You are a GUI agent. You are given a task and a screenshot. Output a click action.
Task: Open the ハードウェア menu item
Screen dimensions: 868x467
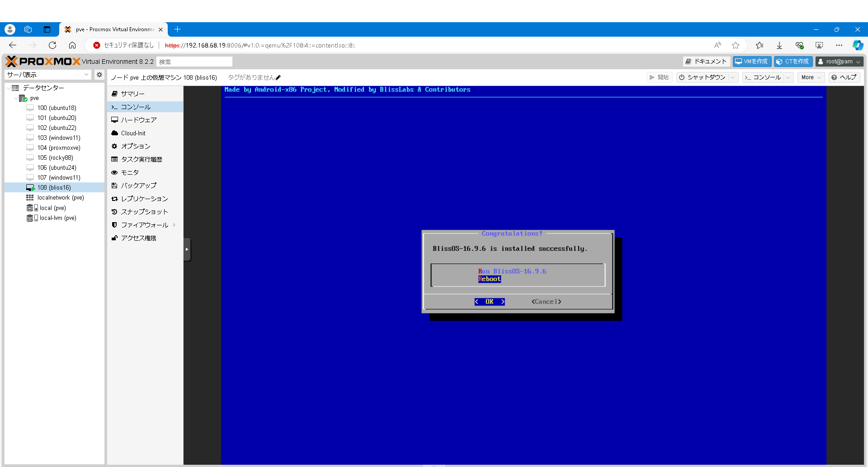(145, 120)
